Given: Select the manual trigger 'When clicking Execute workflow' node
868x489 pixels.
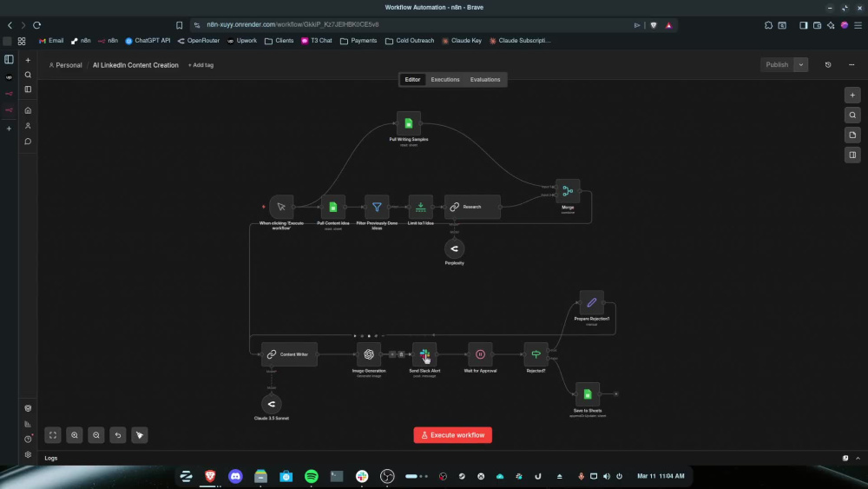Looking at the screenshot, I should [281, 207].
